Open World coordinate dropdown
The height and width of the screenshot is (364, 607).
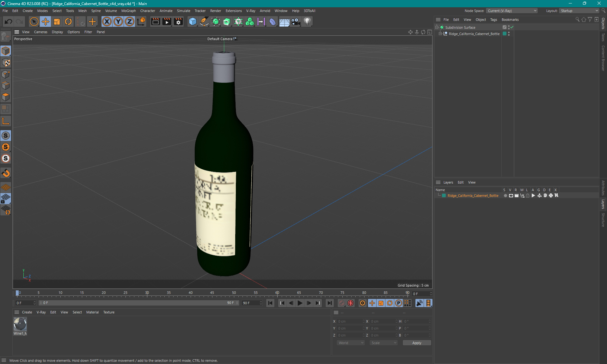351,343
